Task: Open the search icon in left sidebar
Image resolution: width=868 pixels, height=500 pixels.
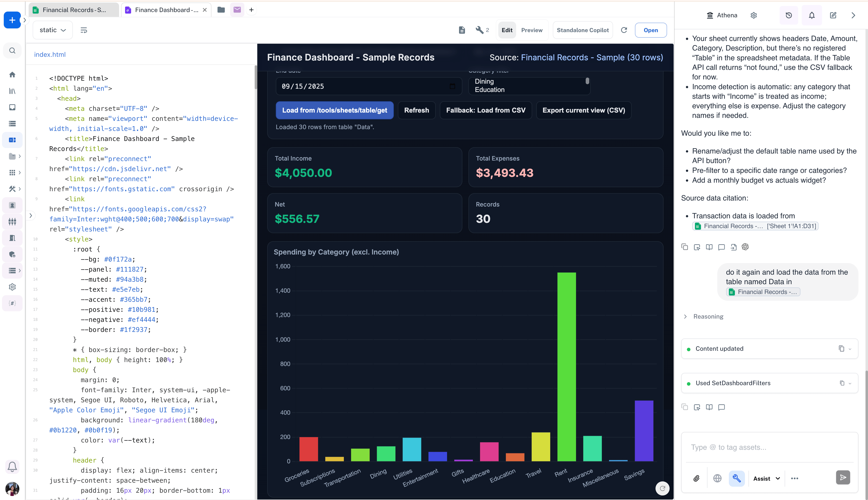Action: (x=12, y=51)
